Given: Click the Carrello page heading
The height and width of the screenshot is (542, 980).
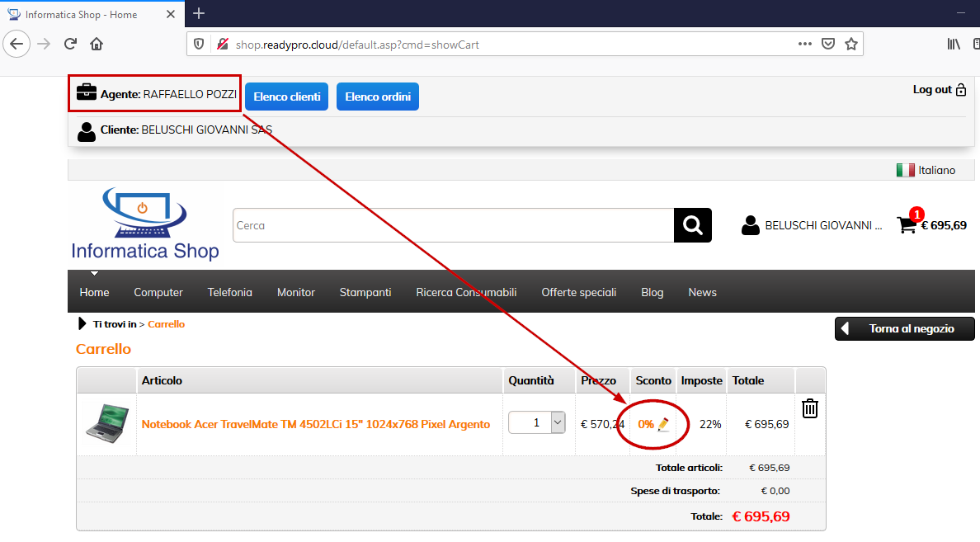Looking at the screenshot, I should tap(103, 349).
